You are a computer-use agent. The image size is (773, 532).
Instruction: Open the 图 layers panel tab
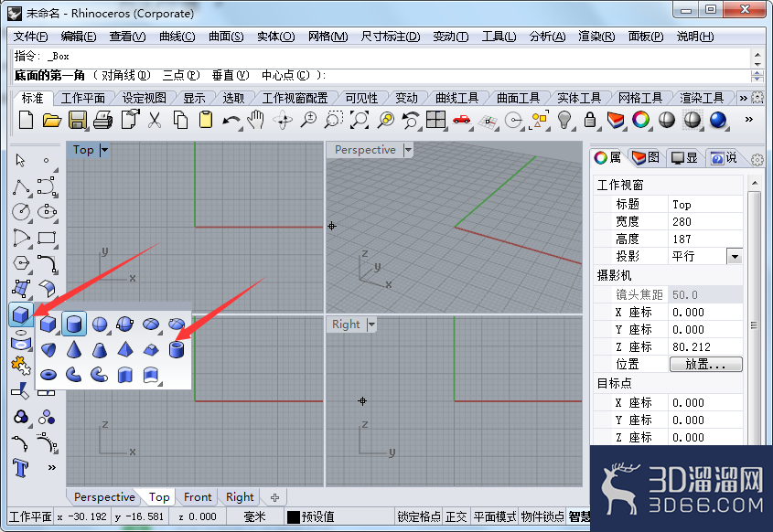tap(646, 157)
